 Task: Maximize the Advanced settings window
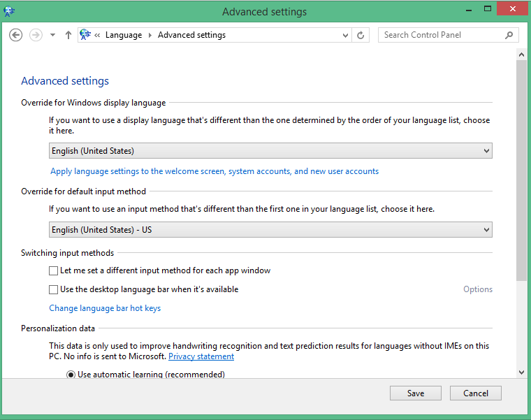[x=487, y=9]
